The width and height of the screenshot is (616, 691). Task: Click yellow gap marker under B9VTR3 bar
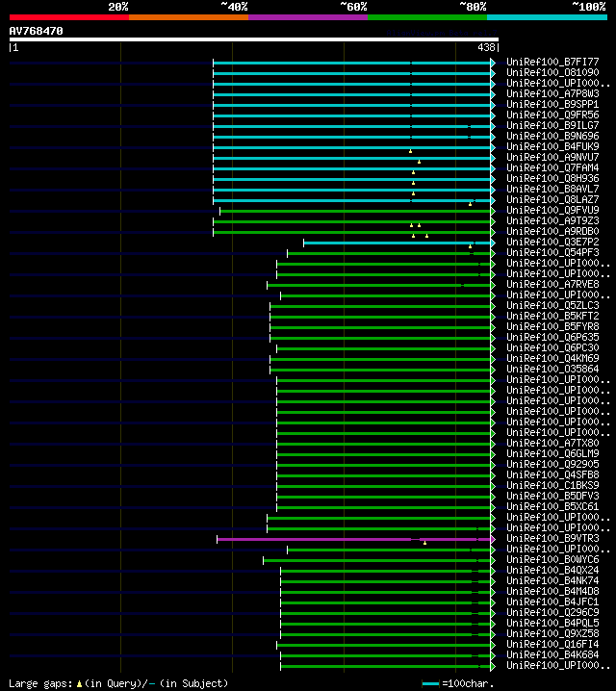pos(424,544)
